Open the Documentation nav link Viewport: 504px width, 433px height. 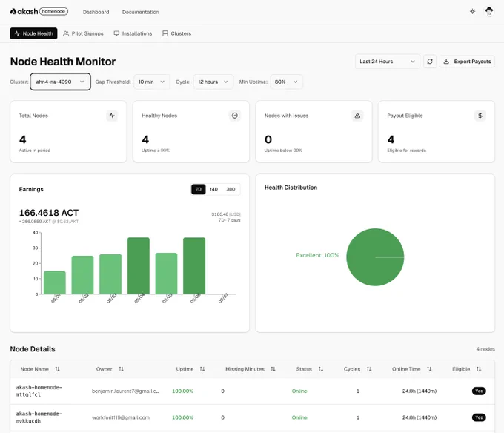point(141,12)
